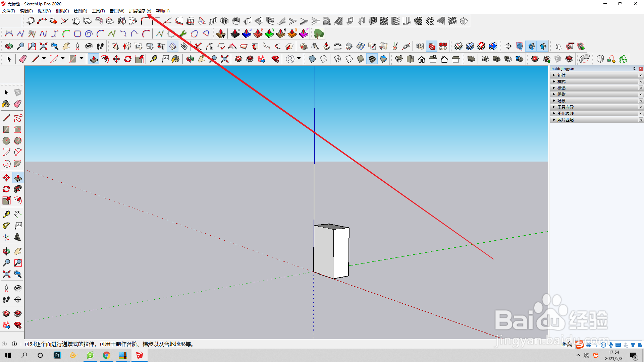The image size is (644, 362).
Task: Expand the 阴影 panel
Action: (561, 94)
